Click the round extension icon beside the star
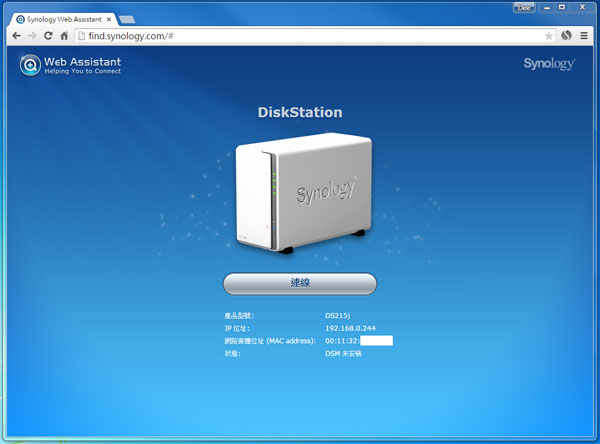The image size is (600, 444). coord(566,35)
